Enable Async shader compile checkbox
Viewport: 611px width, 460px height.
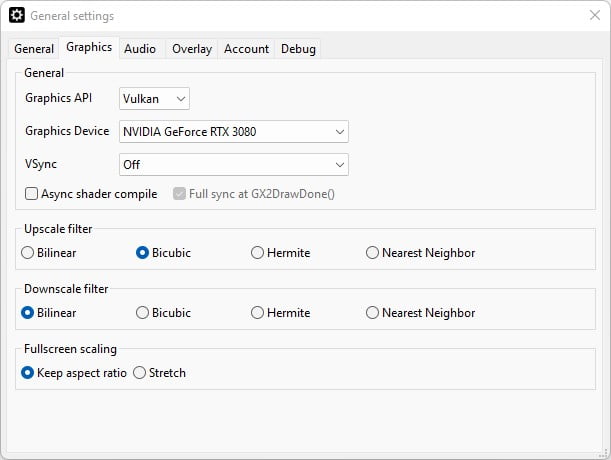(31, 194)
